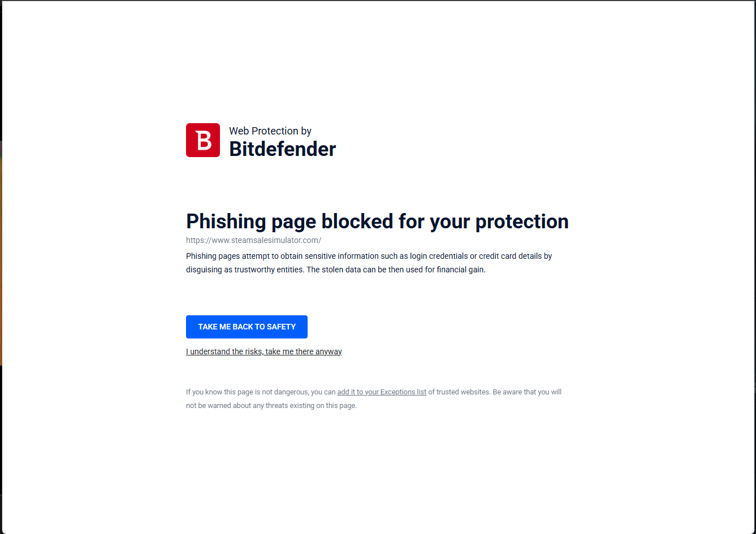Click "trusted websites" in the footer note
The image size is (756, 534).
[x=463, y=392]
